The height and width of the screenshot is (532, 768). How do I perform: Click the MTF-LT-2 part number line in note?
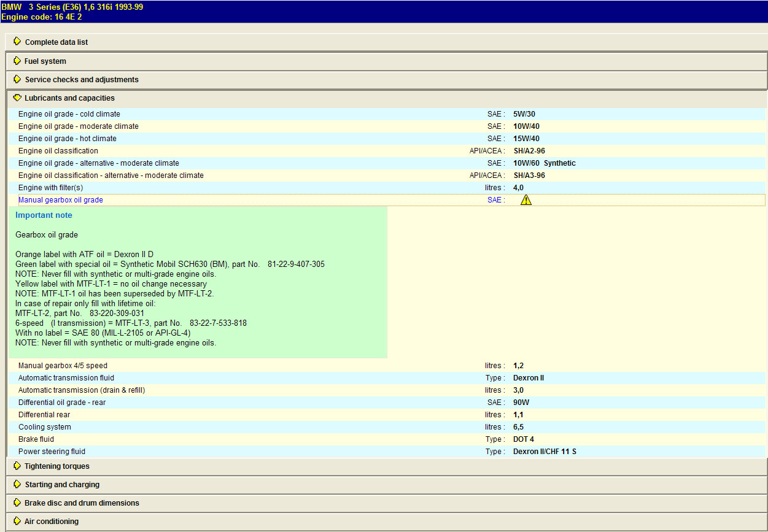tap(80, 313)
